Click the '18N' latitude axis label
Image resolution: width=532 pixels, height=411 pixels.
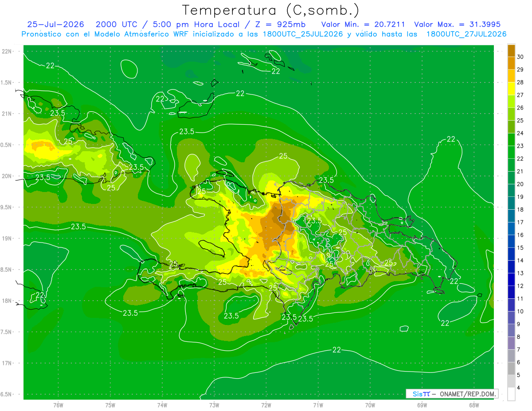coord(7,301)
